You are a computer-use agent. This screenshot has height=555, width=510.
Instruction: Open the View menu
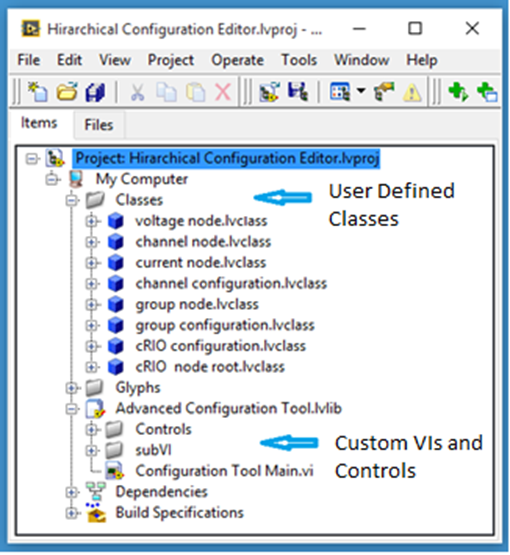[115, 60]
